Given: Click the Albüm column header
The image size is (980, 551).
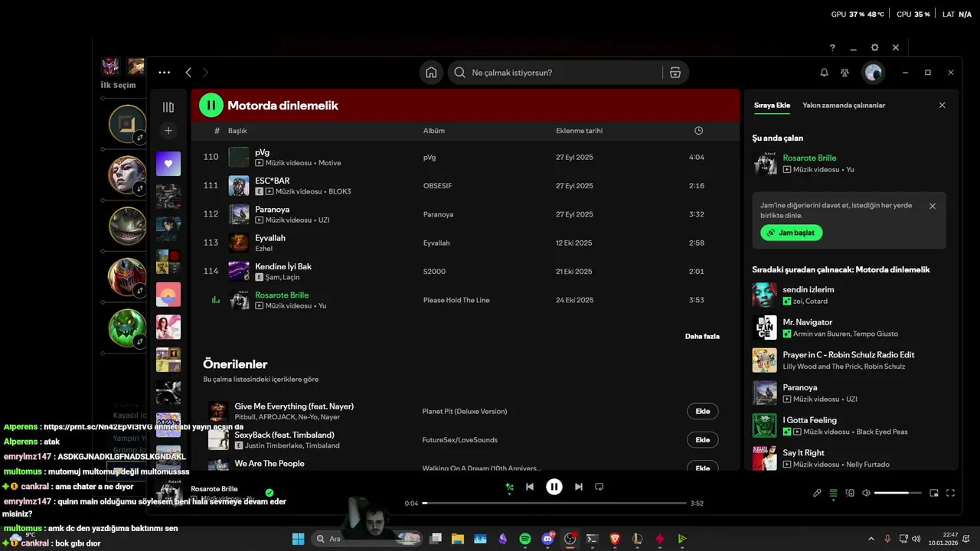Looking at the screenshot, I should coord(434,131).
